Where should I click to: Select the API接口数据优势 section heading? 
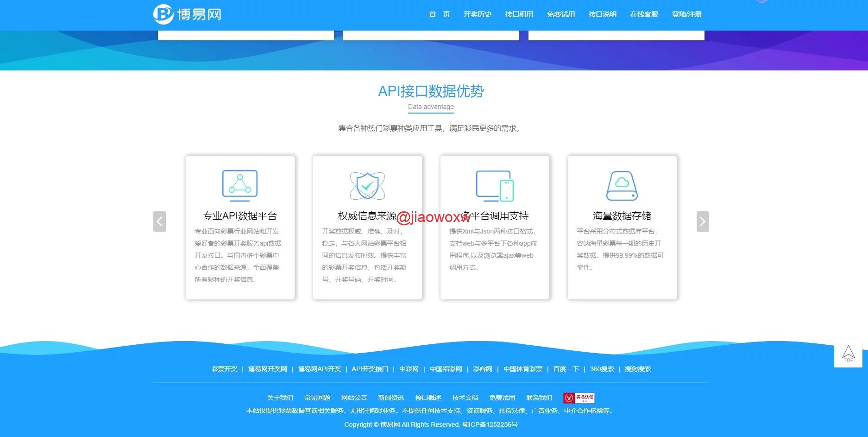click(431, 91)
